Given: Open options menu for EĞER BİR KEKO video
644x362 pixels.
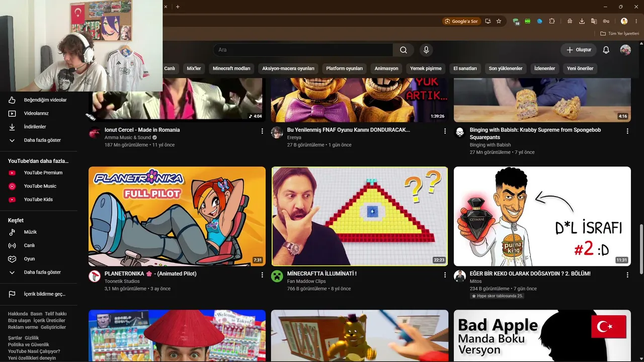Looking at the screenshot, I should pos(627,275).
